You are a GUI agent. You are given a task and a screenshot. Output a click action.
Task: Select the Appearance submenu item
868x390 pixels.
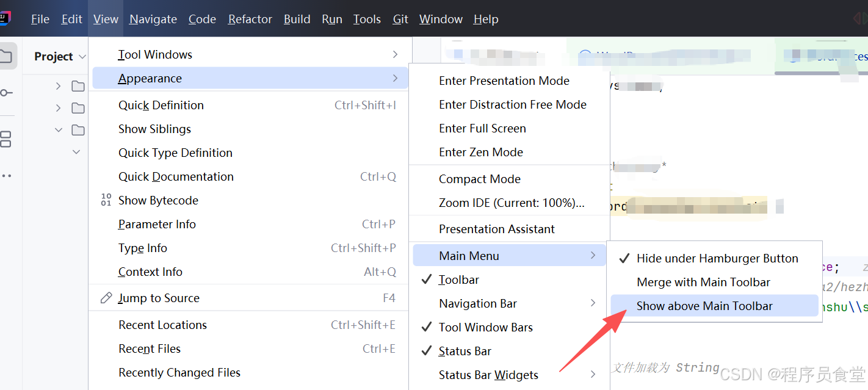click(x=250, y=78)
